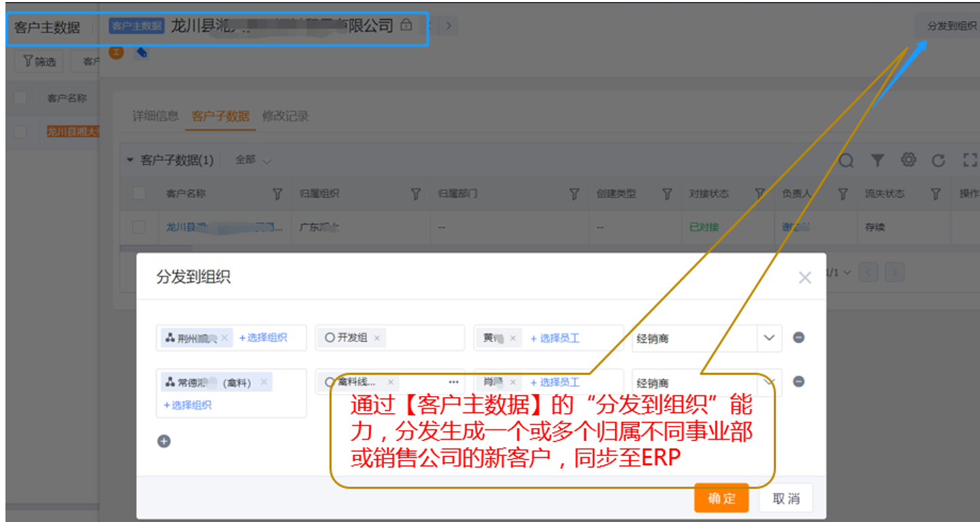Screen dimensions: 980x522
Task: Open second row 经销商 dropdown
Action: pyautogui.click(x=769, y=382)
